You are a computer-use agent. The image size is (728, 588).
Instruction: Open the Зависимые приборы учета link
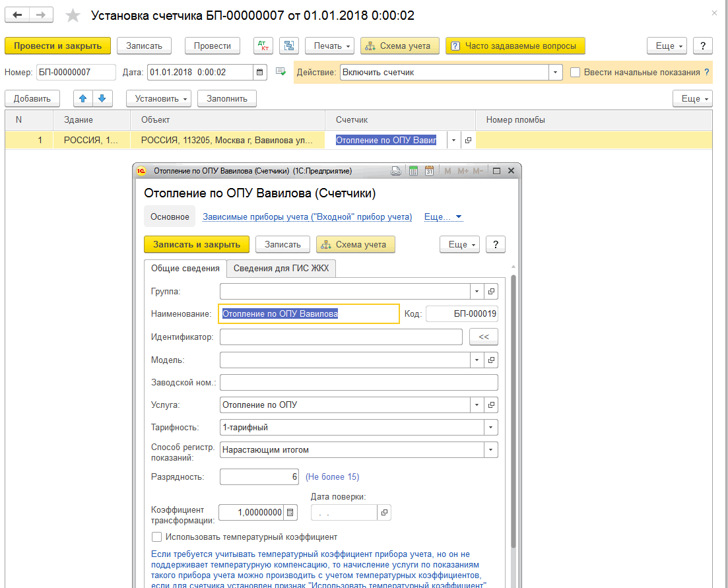click(308, 216)
